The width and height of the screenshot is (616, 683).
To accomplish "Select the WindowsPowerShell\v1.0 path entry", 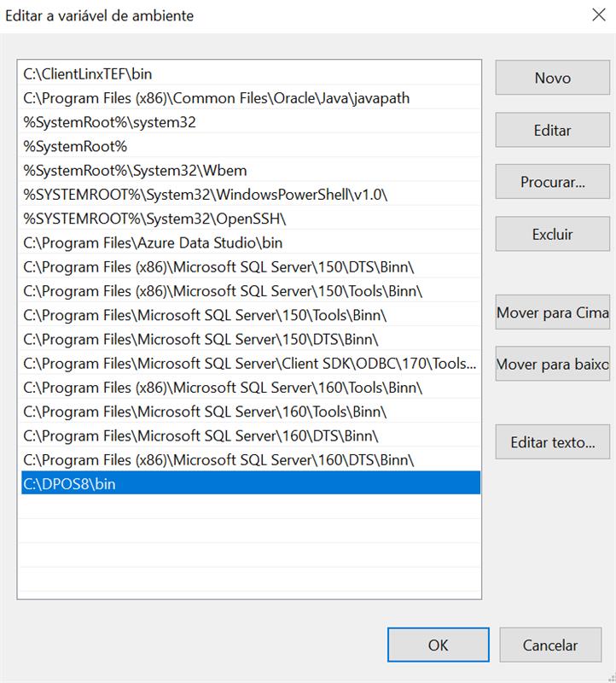I will (206, 195).
